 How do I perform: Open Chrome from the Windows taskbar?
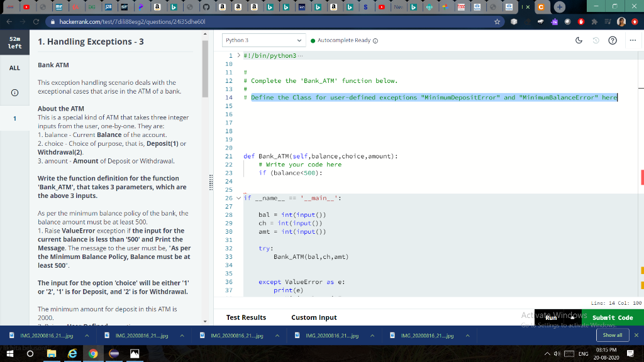point(92,354)
